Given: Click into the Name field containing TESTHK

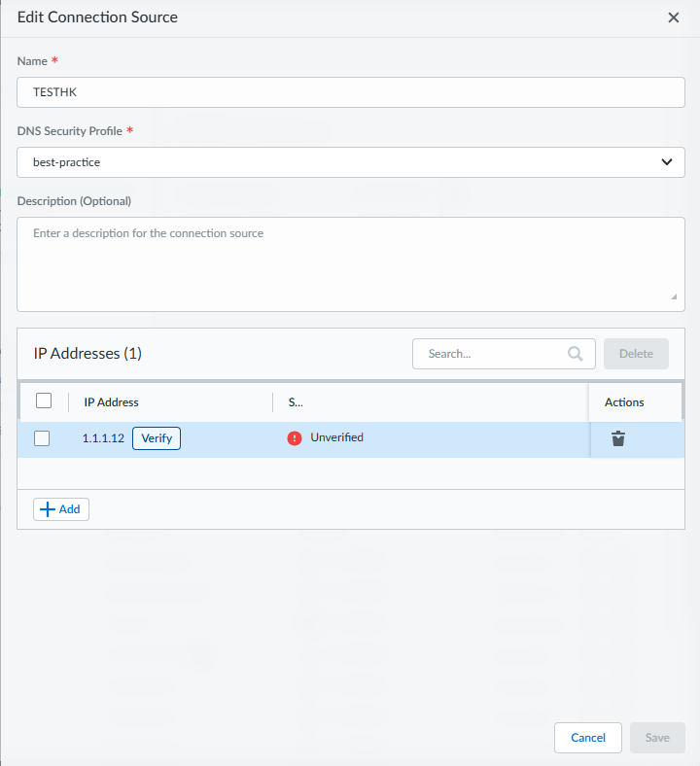Looking at the screenshot, I should click(350, 92).
